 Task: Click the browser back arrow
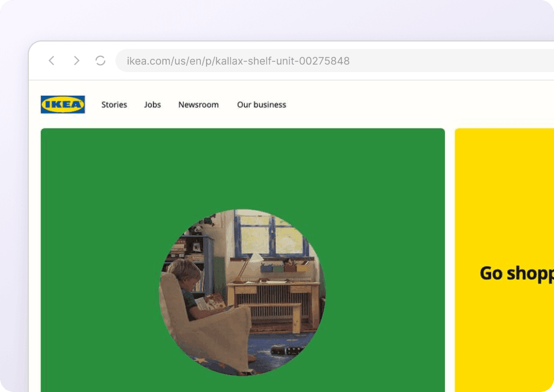[x=51, y=61]
